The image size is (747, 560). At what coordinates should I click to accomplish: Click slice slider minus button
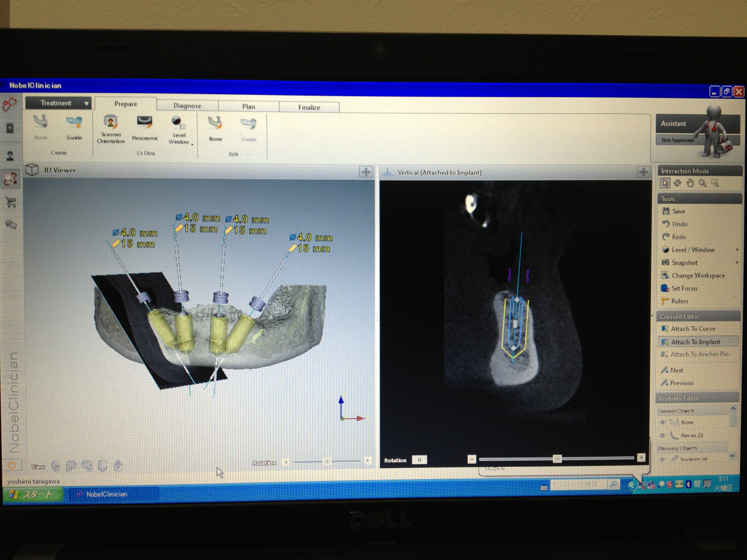coord(472,459)
